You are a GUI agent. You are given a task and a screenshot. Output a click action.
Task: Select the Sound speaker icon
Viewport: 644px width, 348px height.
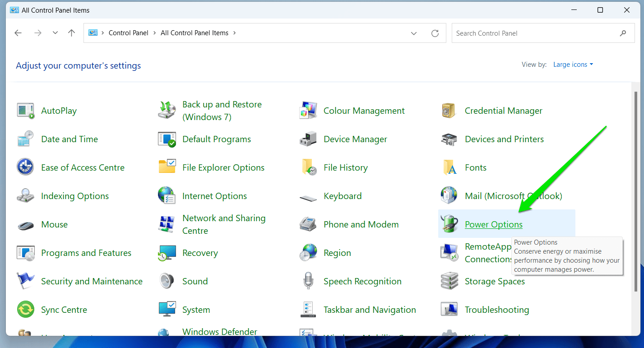click(167, 281)
